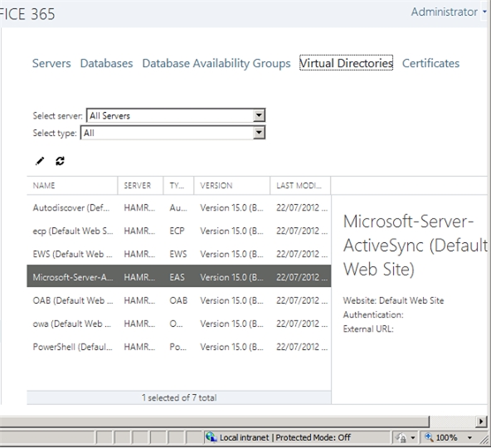Select the Autodiscover (Def... row

(x=179, y=207)
